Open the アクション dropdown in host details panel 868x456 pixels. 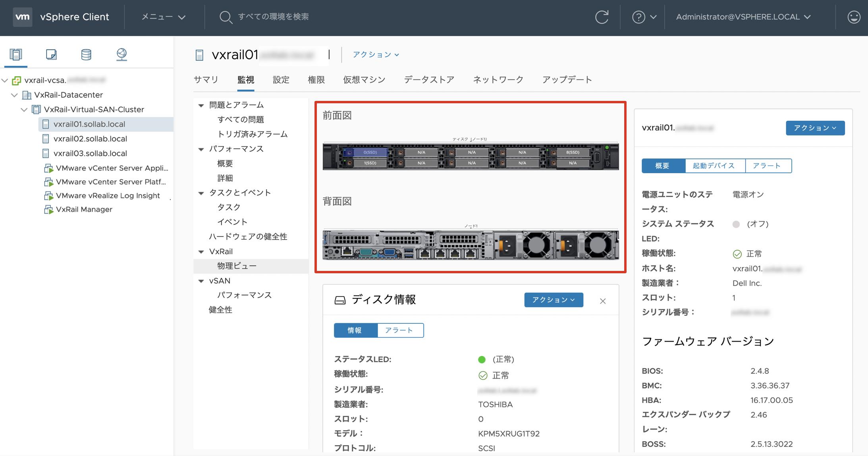(x=815, y=128)
